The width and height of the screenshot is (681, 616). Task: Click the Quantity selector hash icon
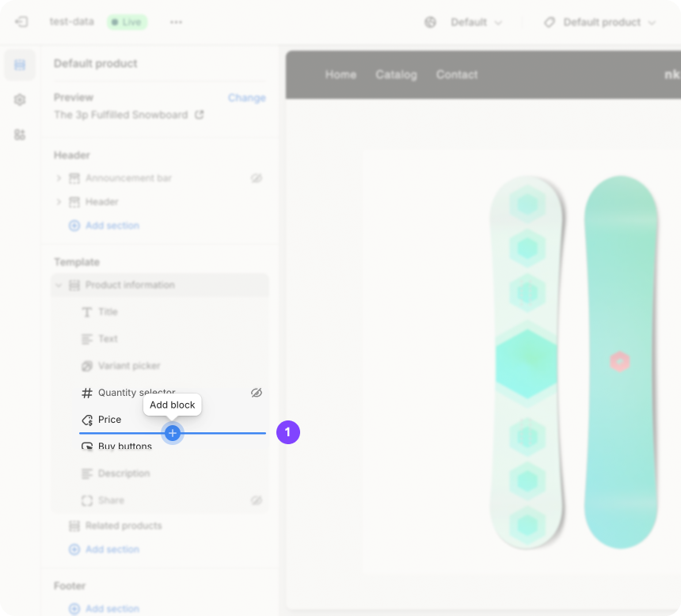coord(87,393)
